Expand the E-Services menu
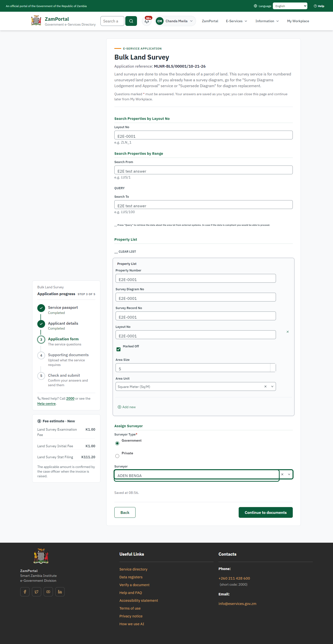The width and height of the screenshot is (333, 644). pos(236,21)
